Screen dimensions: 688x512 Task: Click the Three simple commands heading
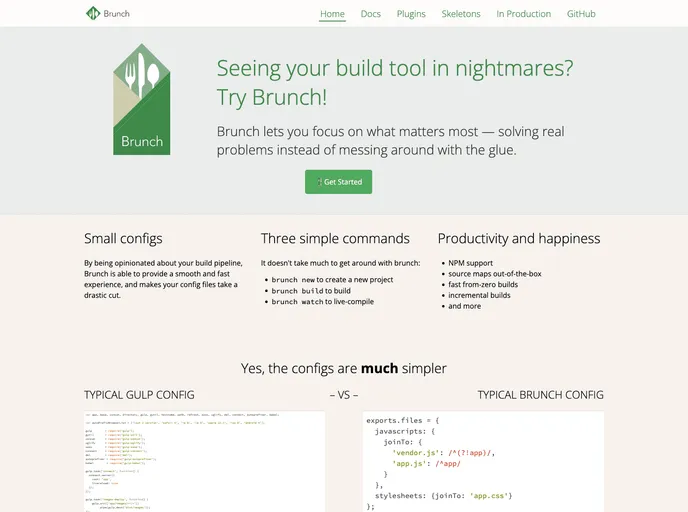click(335, 239)
